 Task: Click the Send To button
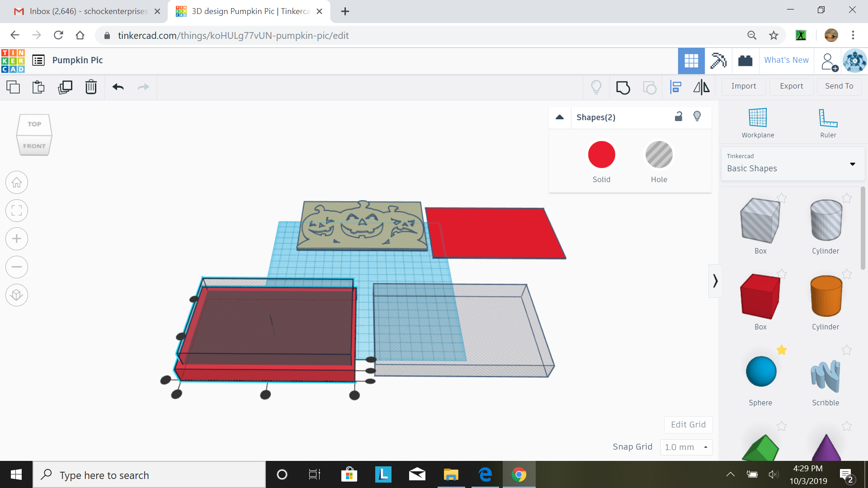pyautogui.click(x=839, y=86)
